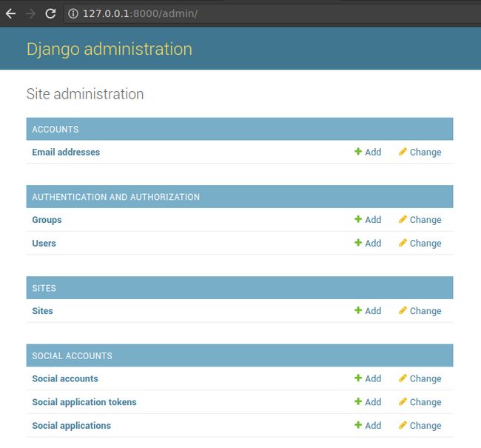Open Authentication and Authorization section header
Screen dimensions: 481x448
(x=116, y=197)
